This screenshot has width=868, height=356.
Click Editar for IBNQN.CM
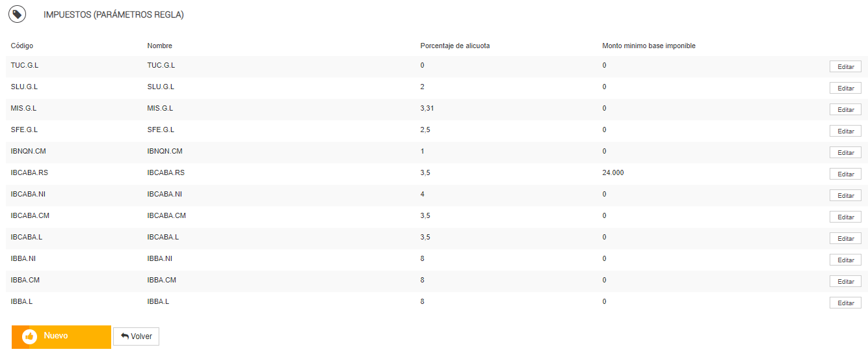(x=845, y=152)
